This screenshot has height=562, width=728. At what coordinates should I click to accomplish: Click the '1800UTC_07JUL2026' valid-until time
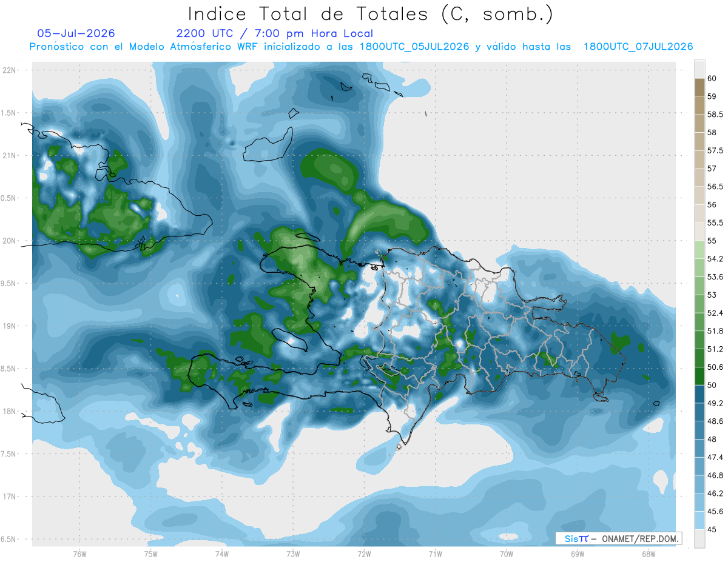click(638, 47)
